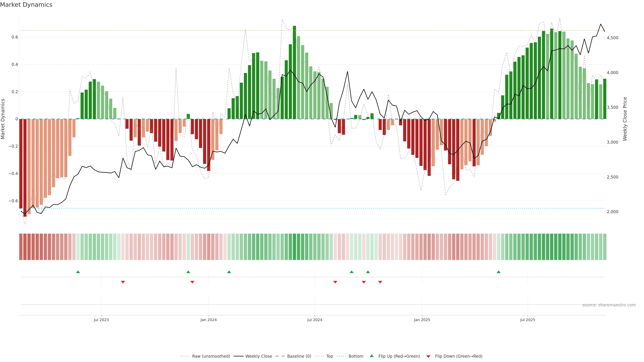Viewport: 644px width, 362px height.
Task: Click the source: sharemaestro.com text
Action: click(x=609, y=305)
